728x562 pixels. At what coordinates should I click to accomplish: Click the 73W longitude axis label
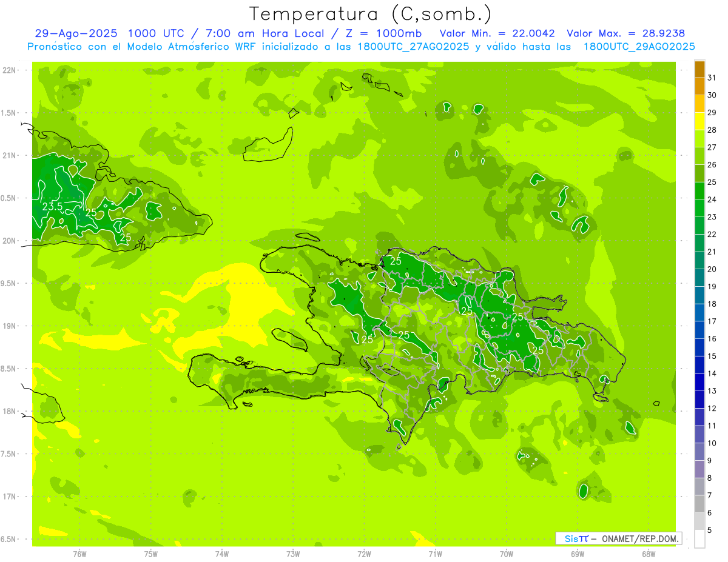pyautogui.click(x=293, y=554)
